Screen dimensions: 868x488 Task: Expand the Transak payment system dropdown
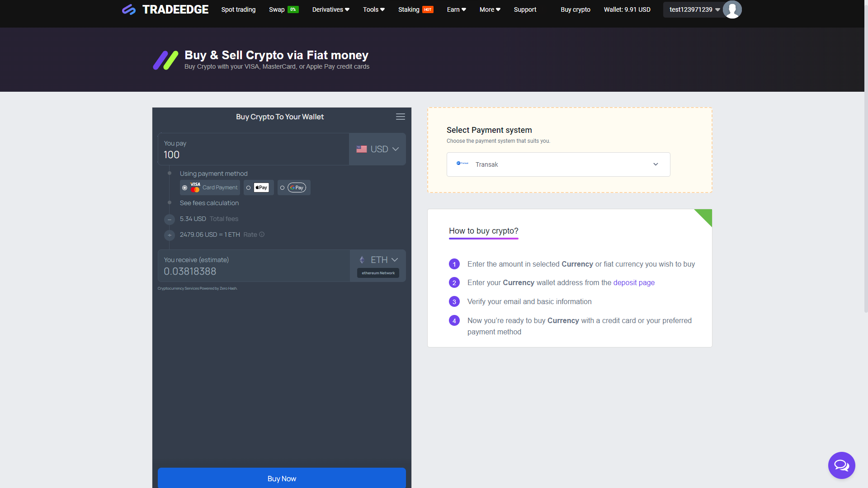[x=558, y=164]
